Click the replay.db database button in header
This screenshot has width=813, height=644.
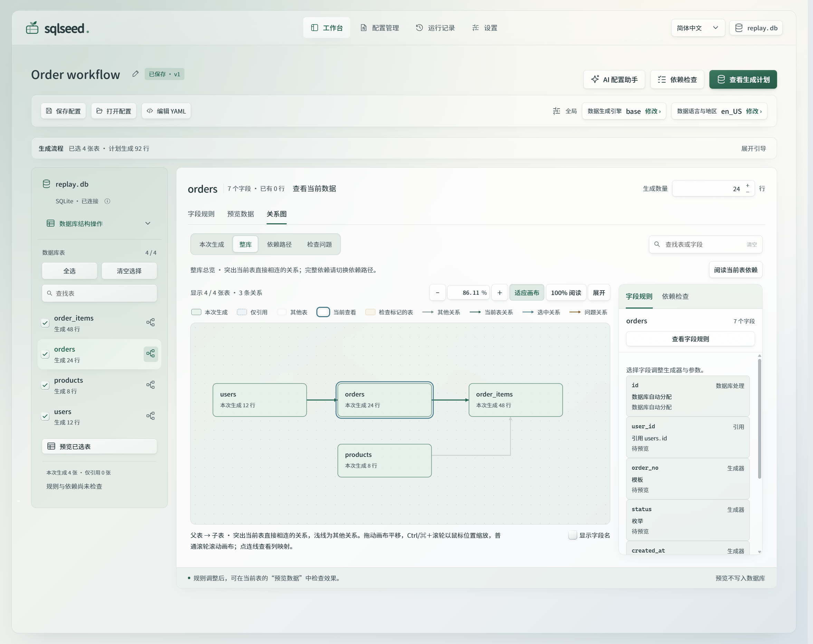756,28
